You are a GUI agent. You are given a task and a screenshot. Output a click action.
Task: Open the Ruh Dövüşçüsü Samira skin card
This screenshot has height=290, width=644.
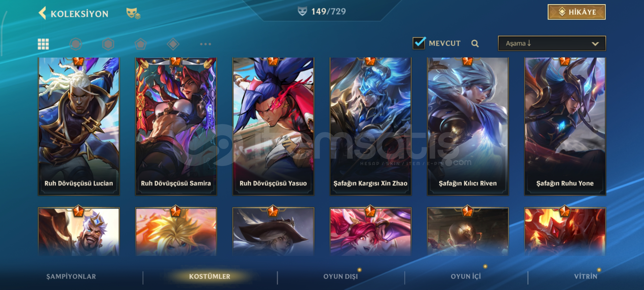click(x=176, y=126)
